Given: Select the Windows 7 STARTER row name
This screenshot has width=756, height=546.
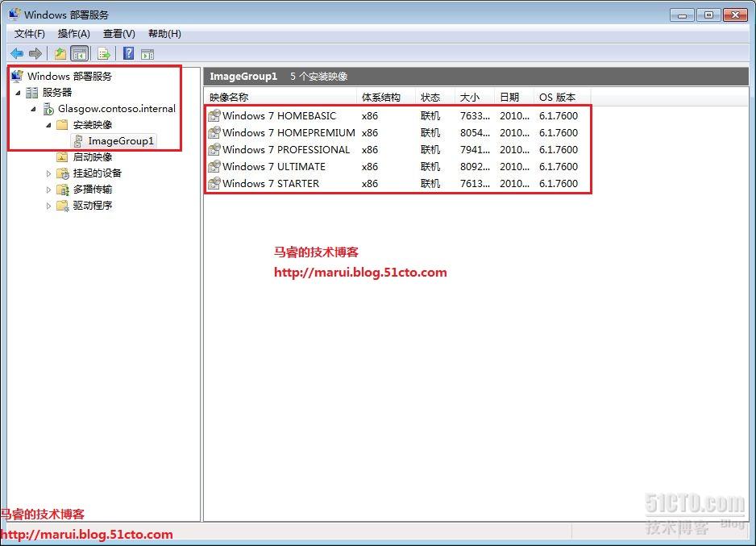Looking at the screenshot, I should point(271,183).
